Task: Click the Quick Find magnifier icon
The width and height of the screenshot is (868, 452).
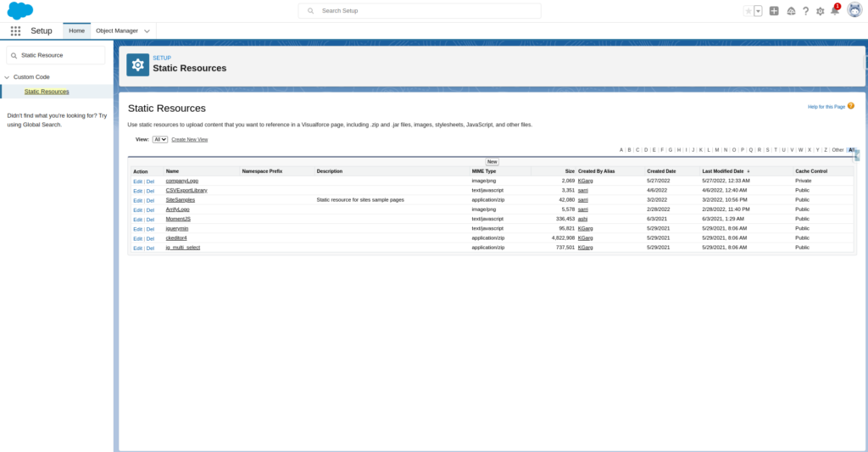Action: click(14, 55)
